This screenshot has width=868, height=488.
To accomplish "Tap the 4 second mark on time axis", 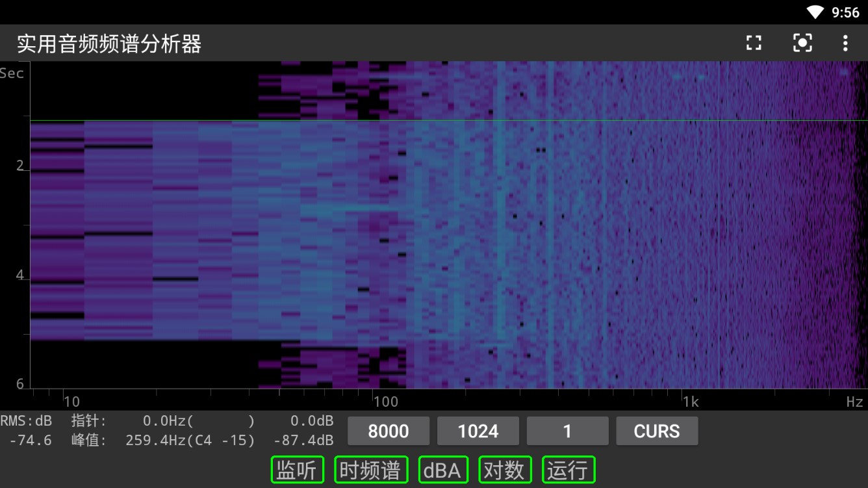I will 20,276.
